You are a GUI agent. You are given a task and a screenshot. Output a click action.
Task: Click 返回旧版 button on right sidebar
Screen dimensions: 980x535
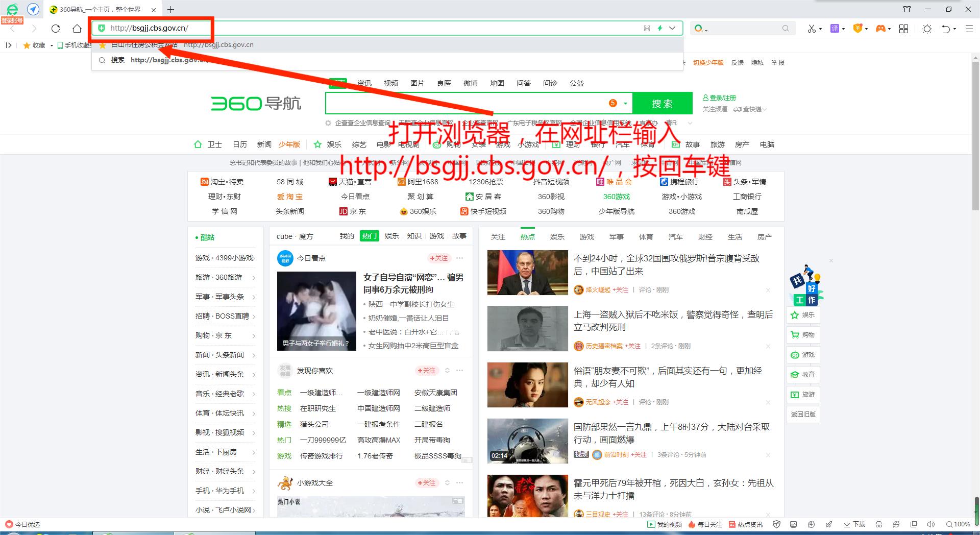pyautogui.click(x=803, y=414)
